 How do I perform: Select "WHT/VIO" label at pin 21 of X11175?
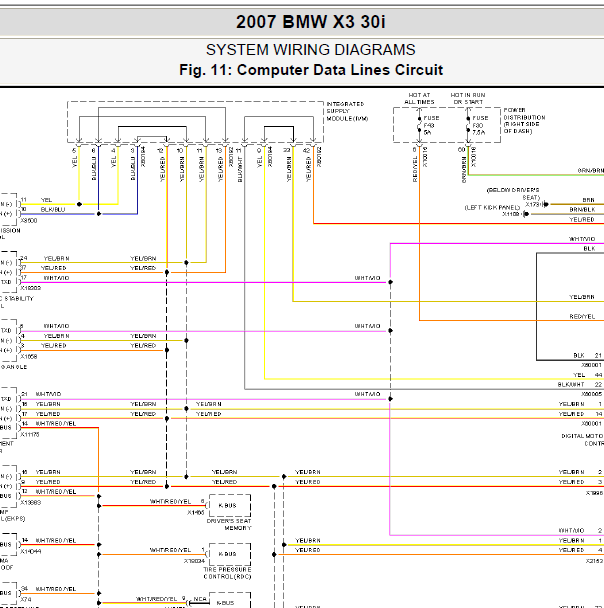coord(48,394)
